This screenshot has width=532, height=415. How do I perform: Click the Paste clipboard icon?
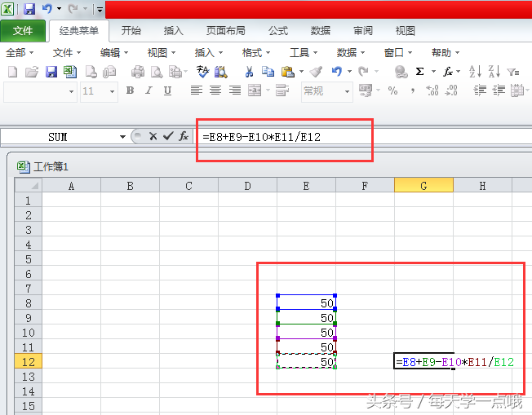(288, 72)
